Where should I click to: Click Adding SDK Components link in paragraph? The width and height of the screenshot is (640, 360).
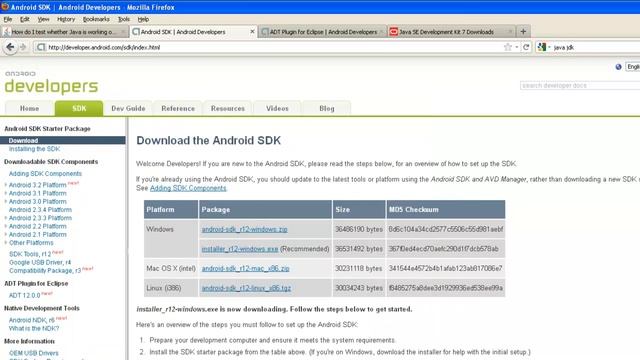tap(188, 188)
